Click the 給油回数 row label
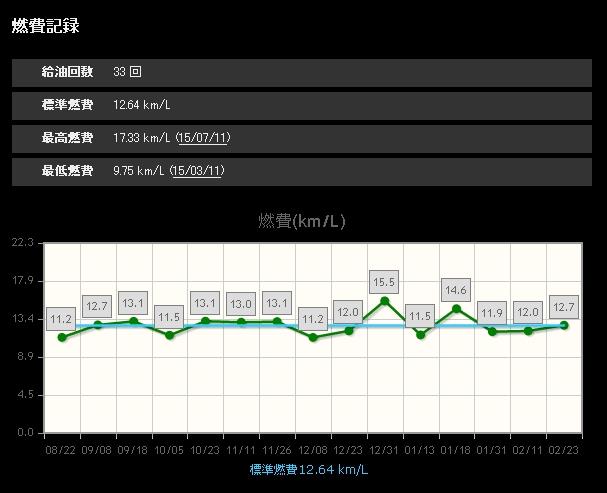The width and height of the screenshot is (607, 493). coord(67,72)
